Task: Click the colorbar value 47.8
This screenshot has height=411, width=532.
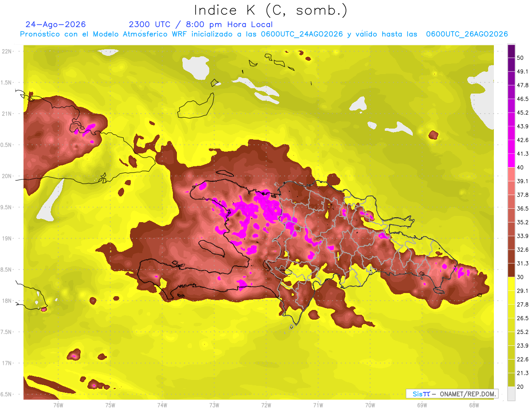Action: tap(523, 85)
